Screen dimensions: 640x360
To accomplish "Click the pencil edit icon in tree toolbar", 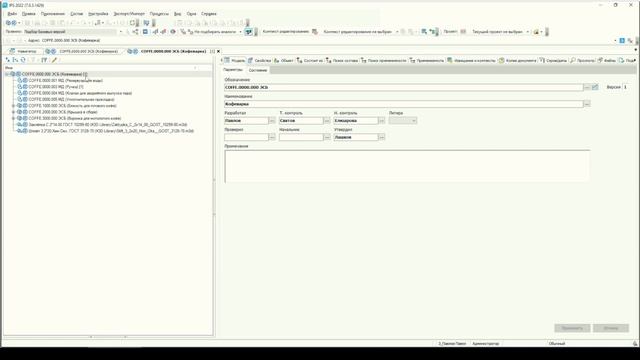I will pos(54,60).
